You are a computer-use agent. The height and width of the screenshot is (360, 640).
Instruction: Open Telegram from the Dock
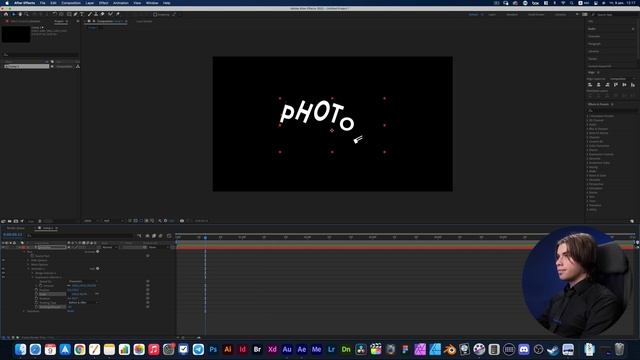click(x=198, y=349)
